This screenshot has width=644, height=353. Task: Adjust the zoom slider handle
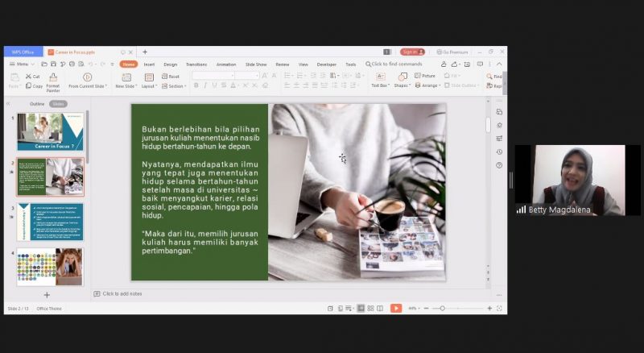442,308
